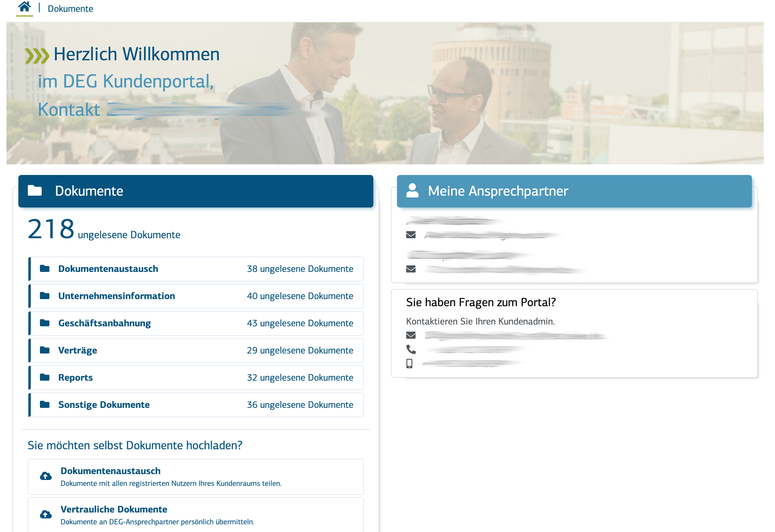Viewport: 775px width, 532px height.
Task: Open the Dokumente panel header
Action: pyautogui.click(x=196, y=191)
